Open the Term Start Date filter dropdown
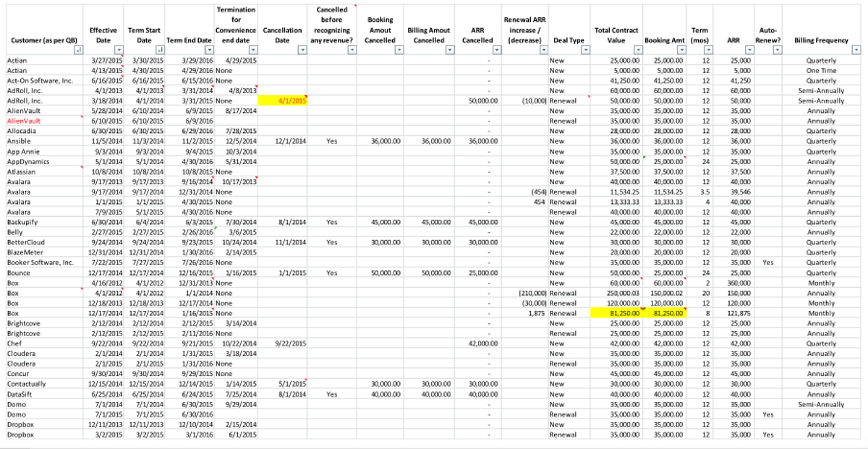The image size is (868, 449). [160, 50]
